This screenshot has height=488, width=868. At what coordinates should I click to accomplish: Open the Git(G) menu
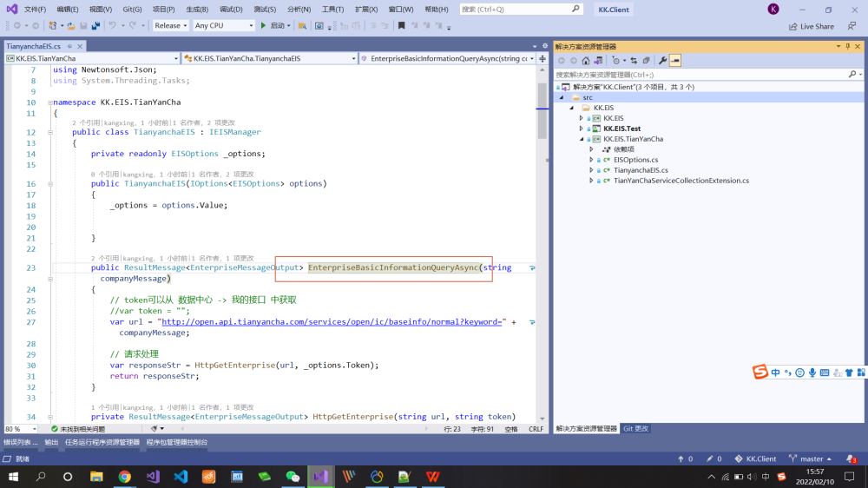tap(132, 10)
